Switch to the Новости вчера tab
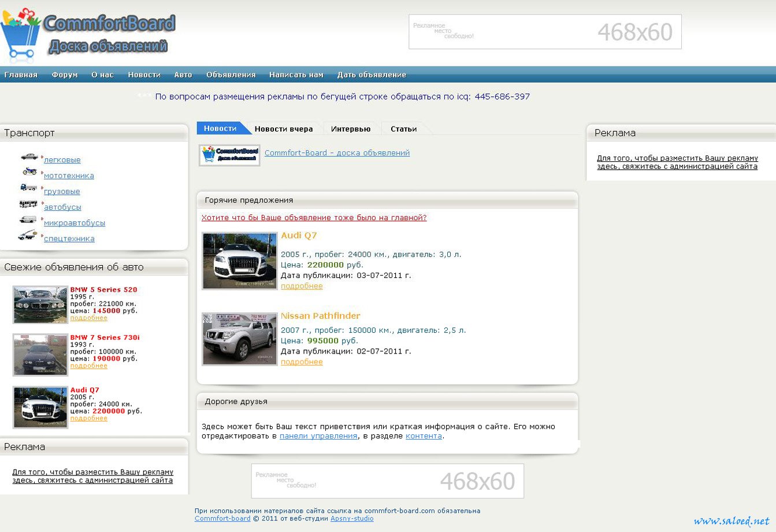Screen dimensions: 776x532 click(x=284, y=129)
